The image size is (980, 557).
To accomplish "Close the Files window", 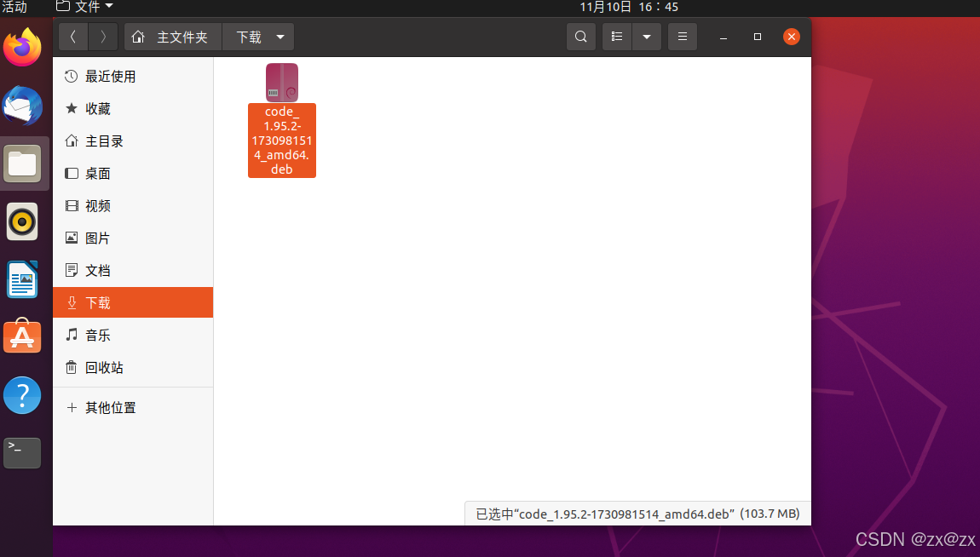I will (x=792, y=37).
